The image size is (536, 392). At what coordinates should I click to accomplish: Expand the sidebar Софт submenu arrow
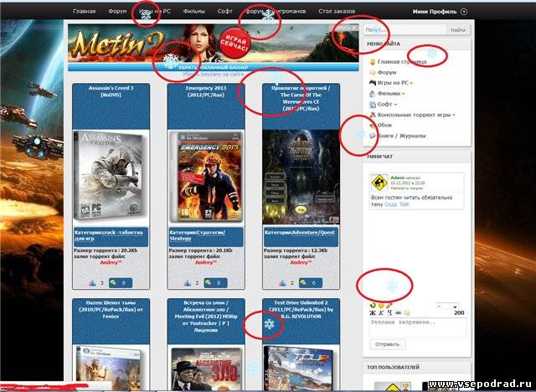click(x=395, y=104)
